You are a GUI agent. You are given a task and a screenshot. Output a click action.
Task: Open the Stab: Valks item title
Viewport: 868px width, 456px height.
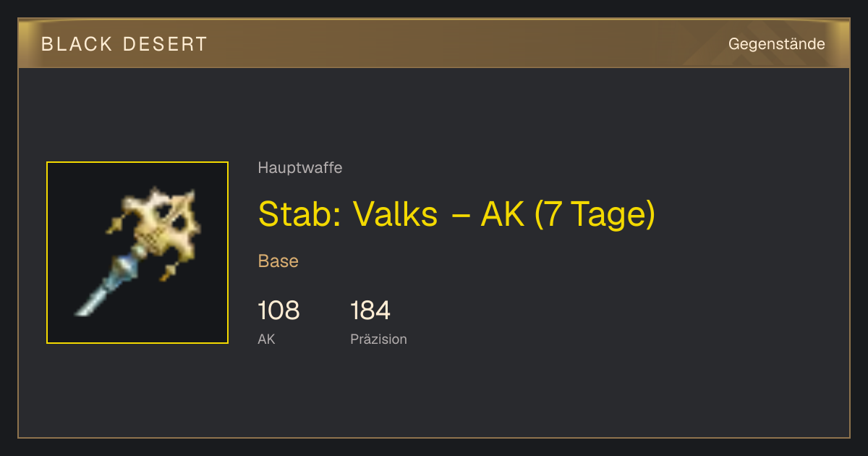click(456, 214)
